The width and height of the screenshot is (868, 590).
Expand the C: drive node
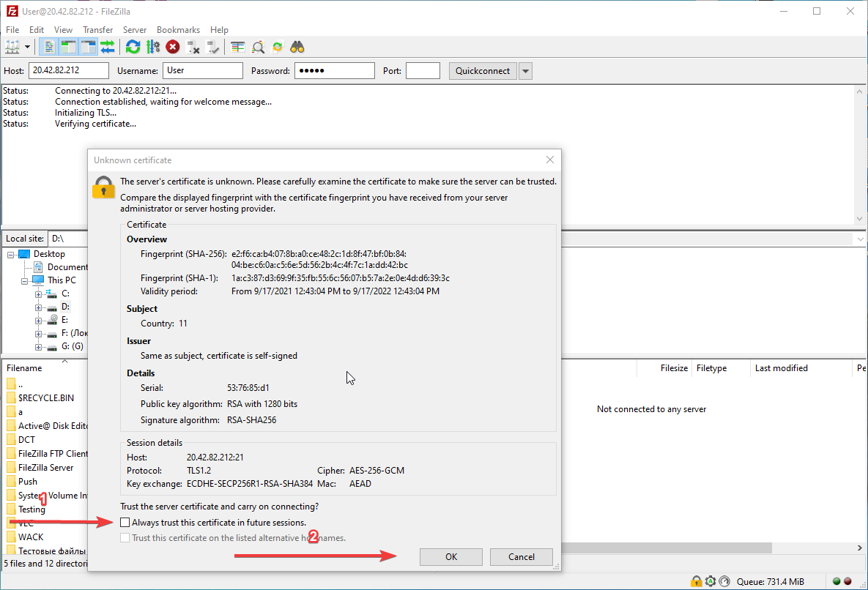pyautogui.click(x=38, y=294)
